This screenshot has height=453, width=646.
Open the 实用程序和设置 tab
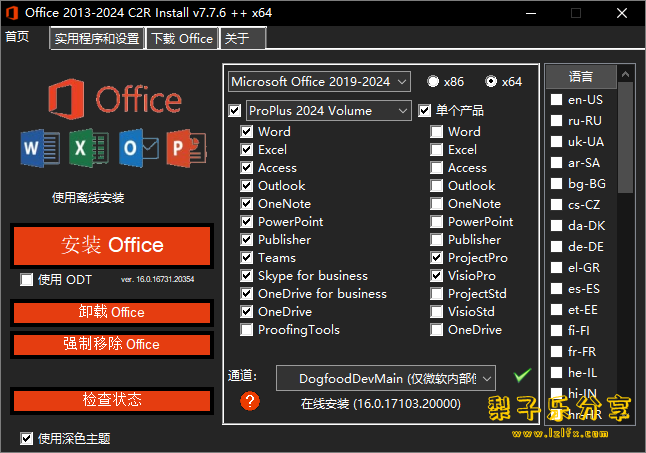pos(97,39)
